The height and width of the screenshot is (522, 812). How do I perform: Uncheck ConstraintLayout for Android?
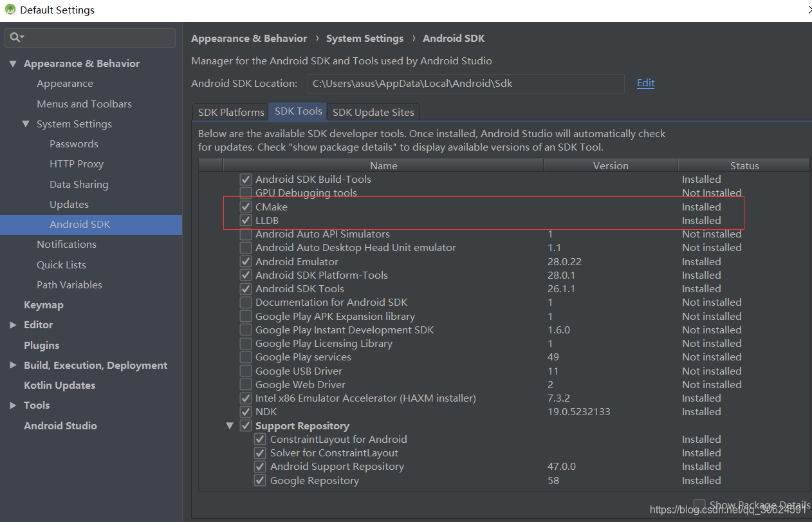point(260,440)
